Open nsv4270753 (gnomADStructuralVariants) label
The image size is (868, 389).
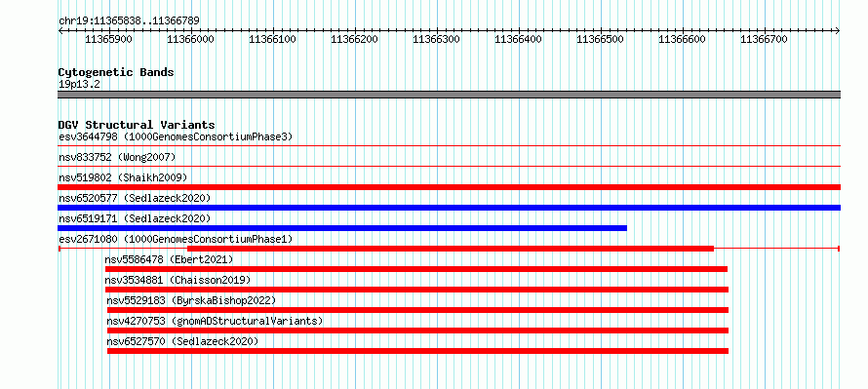coord(215,321)
